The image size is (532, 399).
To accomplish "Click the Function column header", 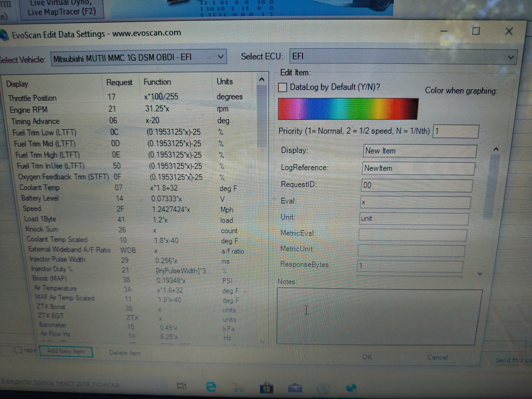I will (175, 82).
